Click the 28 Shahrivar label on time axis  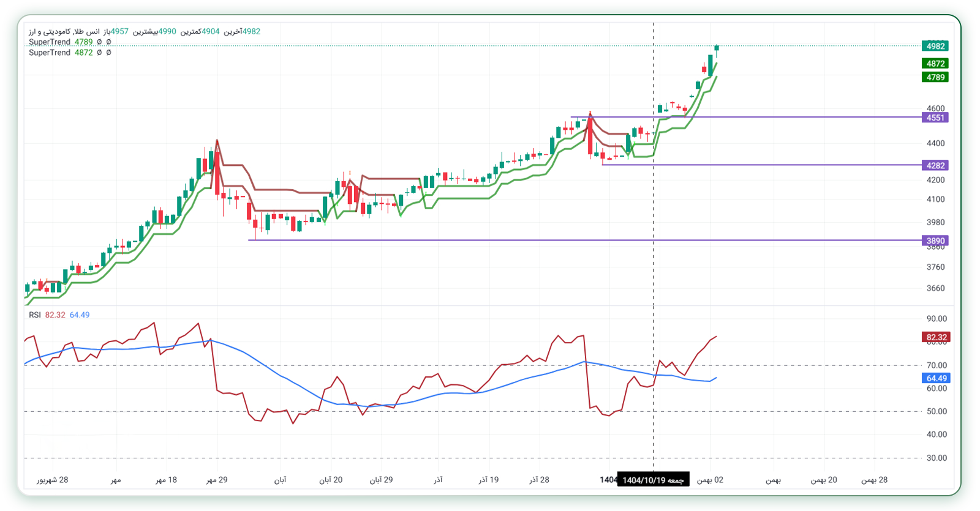pos(52,480)
